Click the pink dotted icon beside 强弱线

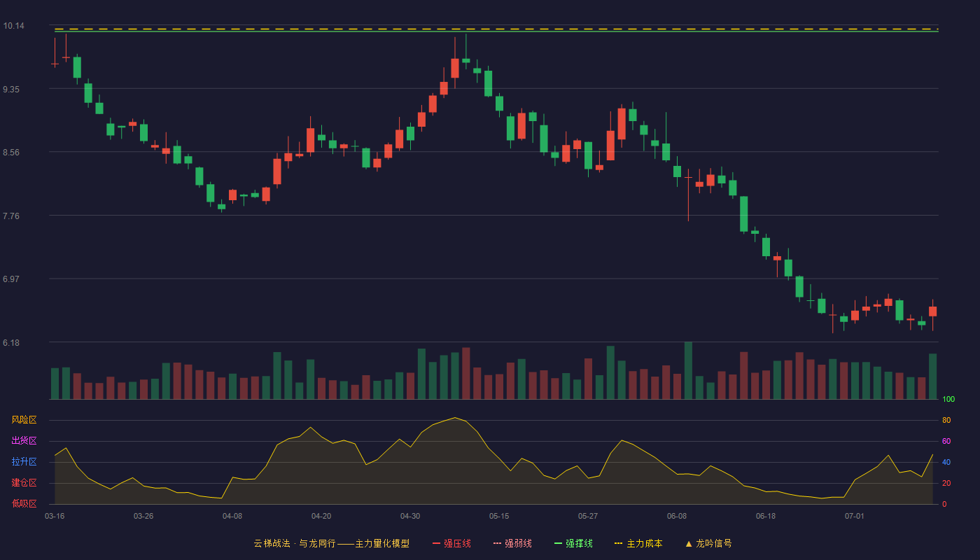pos(497,543)
